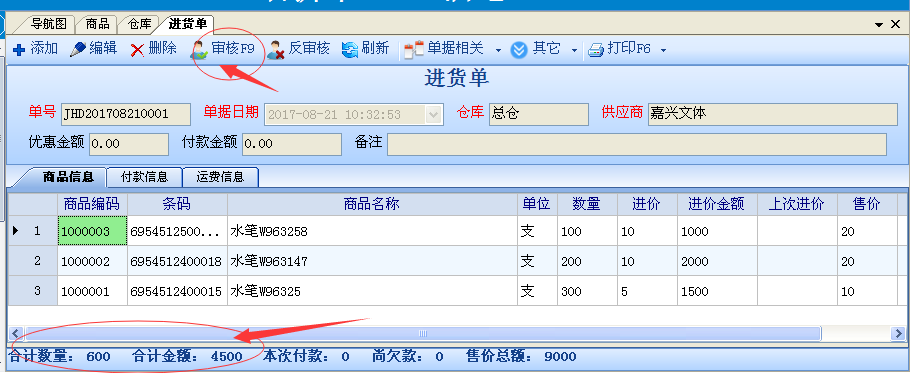Click the 删除 red X icon
The image size is (910, 373).
137,50
